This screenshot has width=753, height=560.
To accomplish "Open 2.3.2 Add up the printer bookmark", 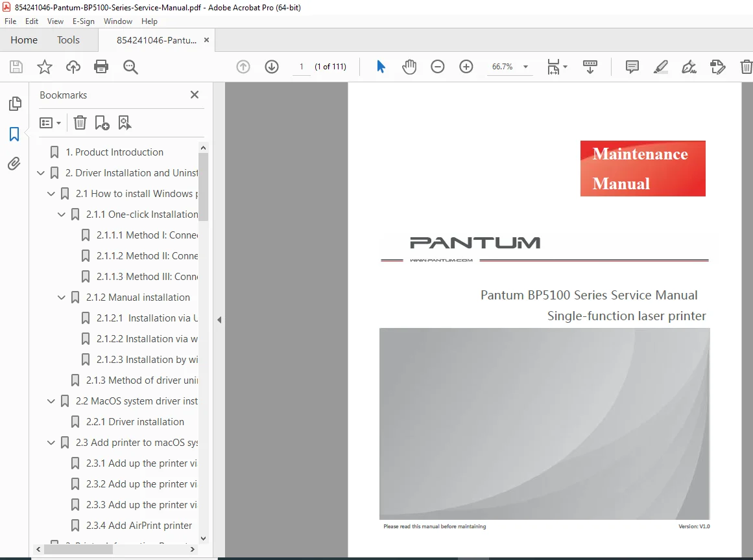I will click(x=141, y=484).
